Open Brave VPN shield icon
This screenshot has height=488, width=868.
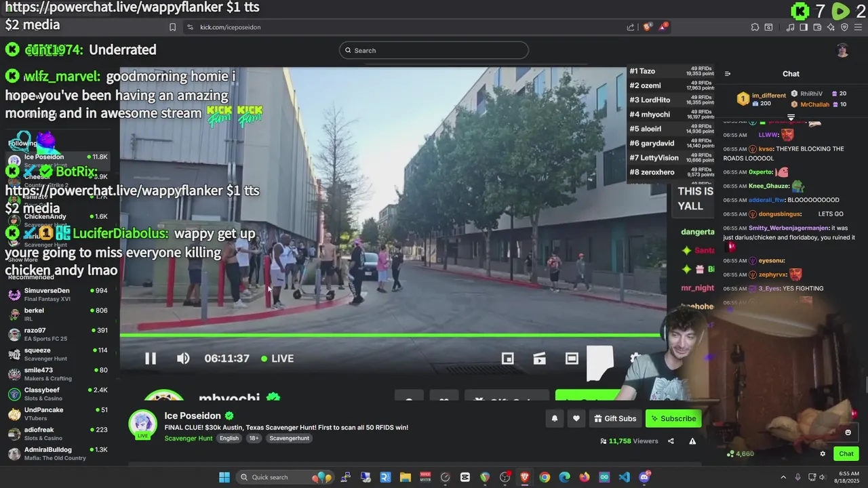coord(844,27)
